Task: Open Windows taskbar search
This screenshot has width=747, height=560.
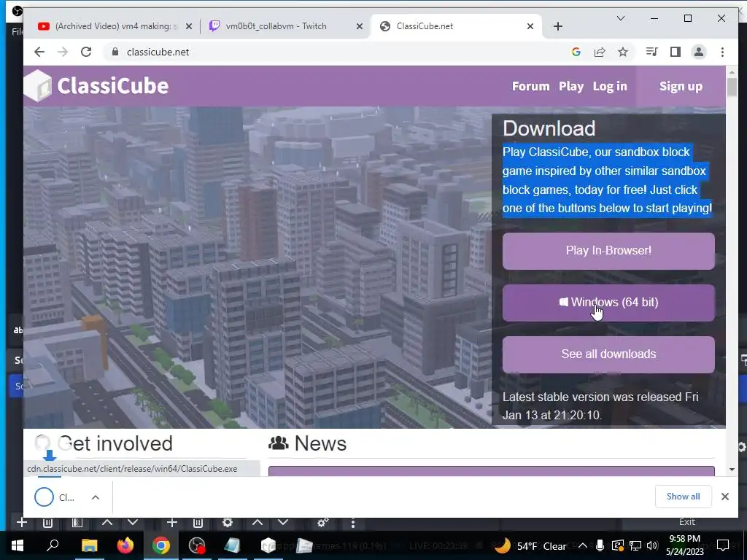Action: coord(53,545)
